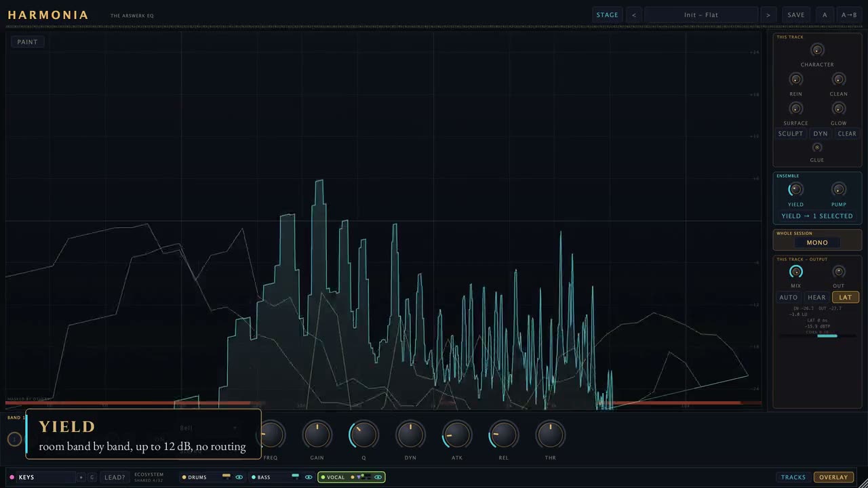The image size is (868, 488).
Task: Click the A→B copy button
Action: pyautogui.click(x=849, y=15)
